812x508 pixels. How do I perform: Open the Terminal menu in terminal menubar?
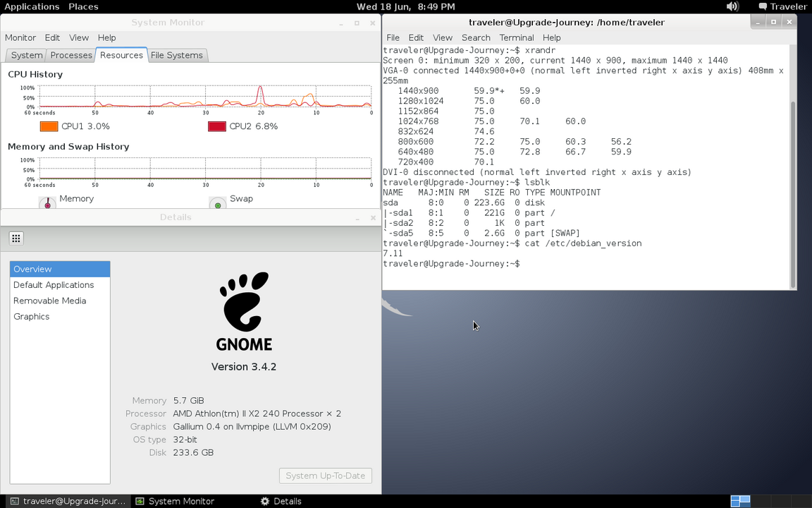click(517, 38)
